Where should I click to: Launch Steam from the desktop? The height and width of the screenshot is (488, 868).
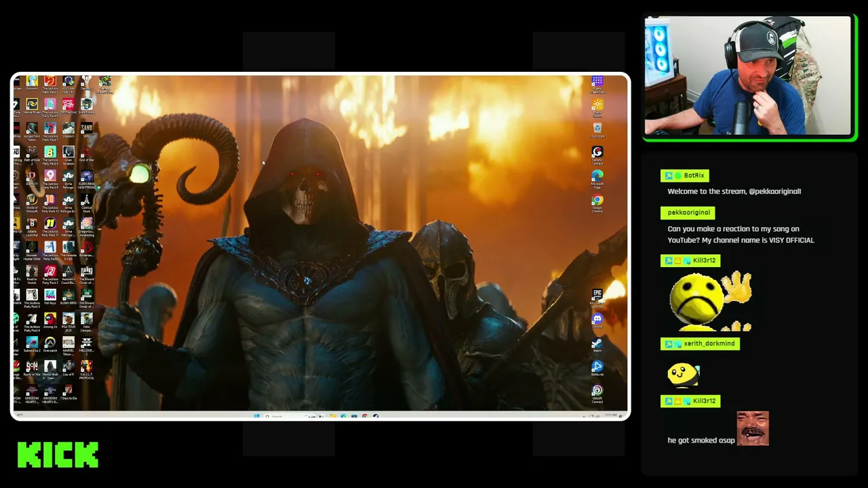(x=597, y=344)
